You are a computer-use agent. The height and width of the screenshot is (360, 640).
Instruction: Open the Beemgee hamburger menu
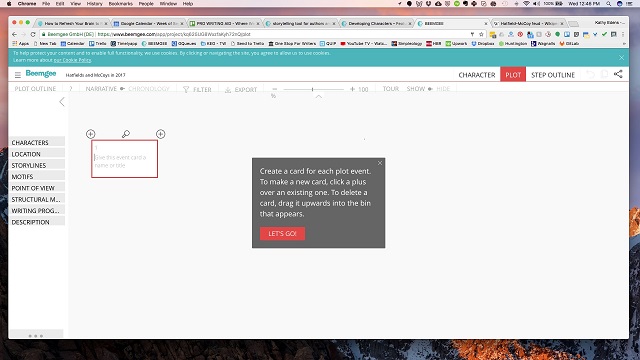18,75
